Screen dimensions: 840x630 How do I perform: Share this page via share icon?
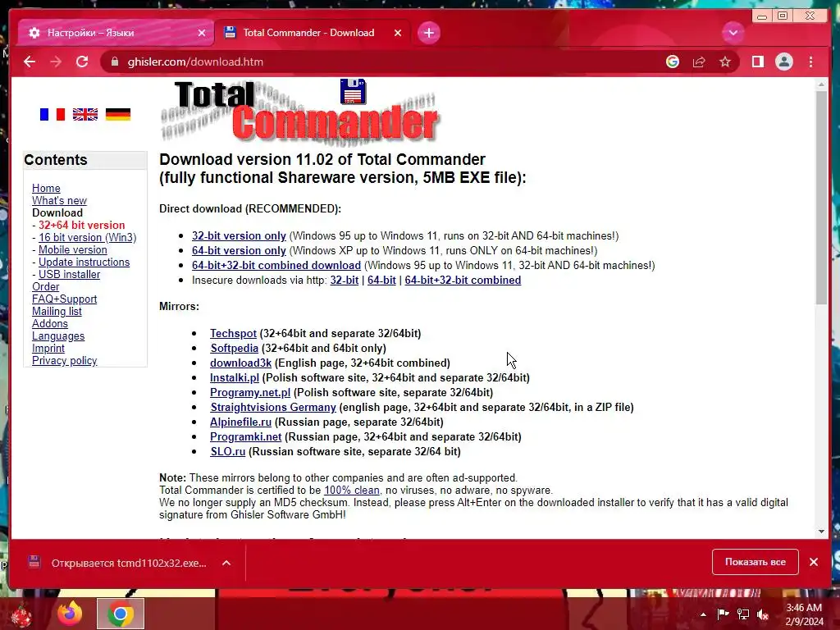[699, 62]
